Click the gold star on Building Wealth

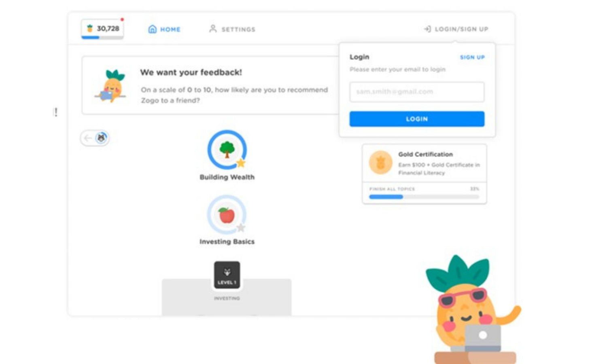click(241, 163)
